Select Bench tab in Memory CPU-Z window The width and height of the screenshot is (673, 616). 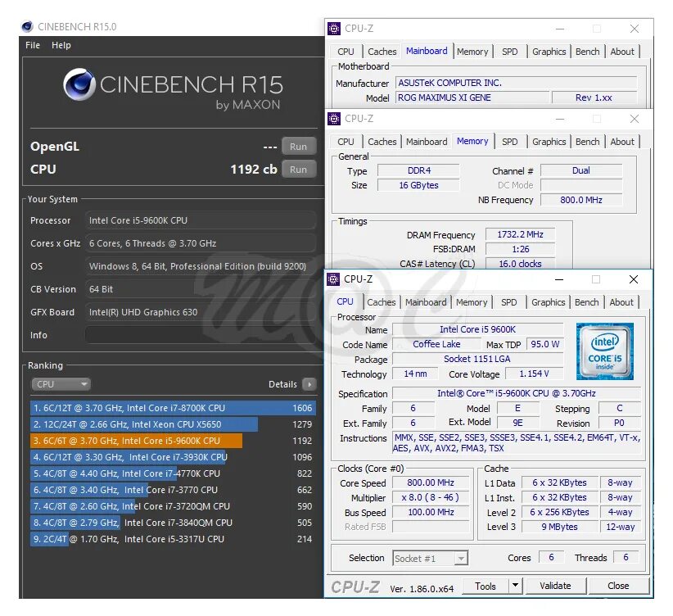pos(587,142)
